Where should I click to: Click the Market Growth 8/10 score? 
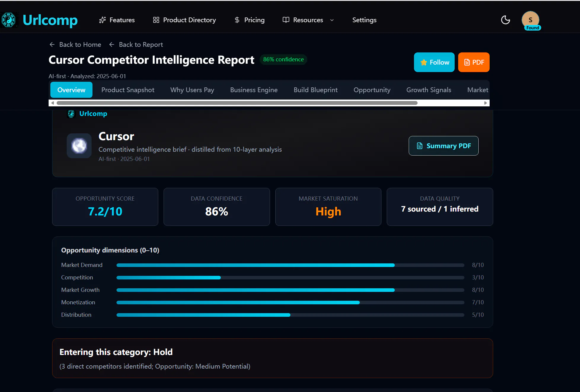(x=478, y=290)
